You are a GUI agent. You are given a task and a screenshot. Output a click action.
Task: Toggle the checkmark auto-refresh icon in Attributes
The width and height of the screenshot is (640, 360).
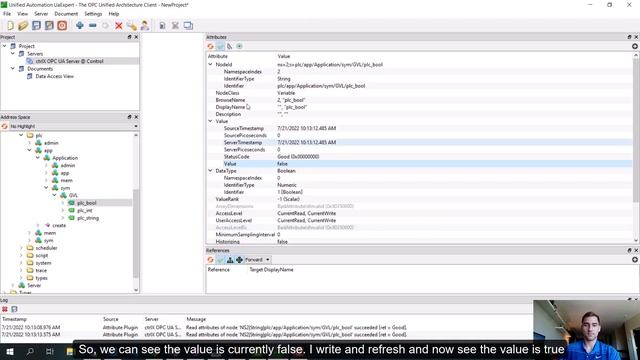(x=220, y=46)
